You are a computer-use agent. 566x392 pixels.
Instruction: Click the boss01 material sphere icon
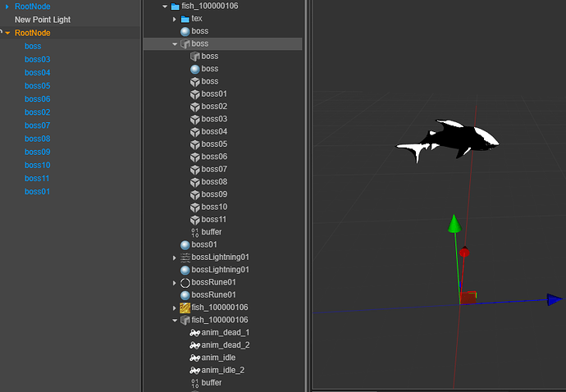185,245
